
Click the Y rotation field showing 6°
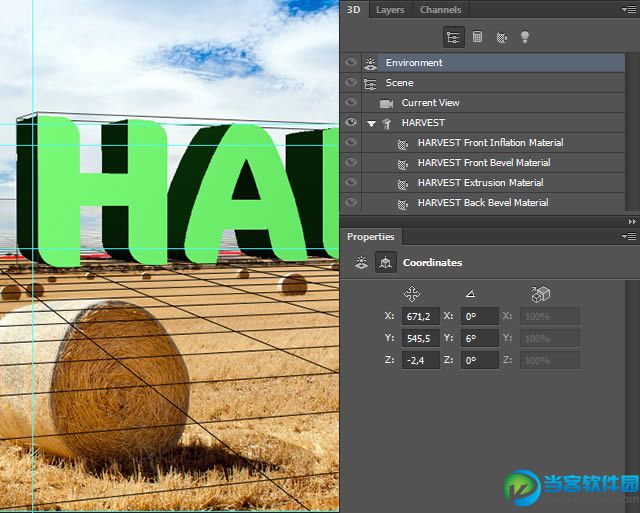[479, 338]
